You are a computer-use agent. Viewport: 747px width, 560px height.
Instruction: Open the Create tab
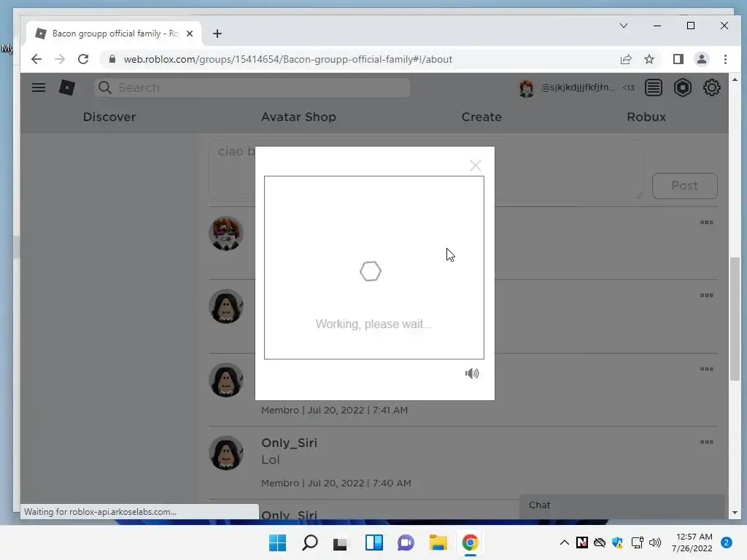[481, 117]
